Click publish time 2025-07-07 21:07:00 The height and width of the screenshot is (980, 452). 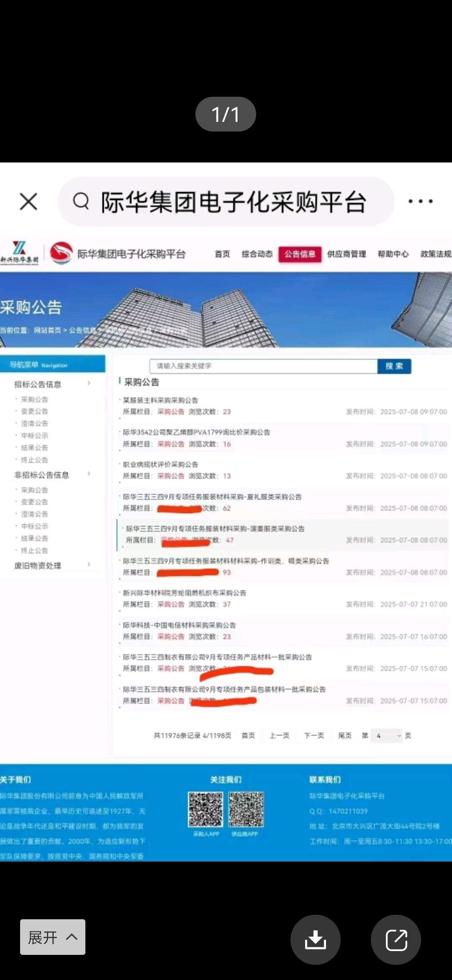[413, 604]
